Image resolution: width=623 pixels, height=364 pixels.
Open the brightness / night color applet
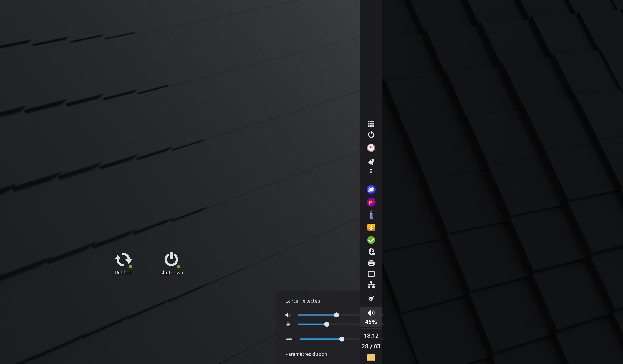click(x=371, y=299)
